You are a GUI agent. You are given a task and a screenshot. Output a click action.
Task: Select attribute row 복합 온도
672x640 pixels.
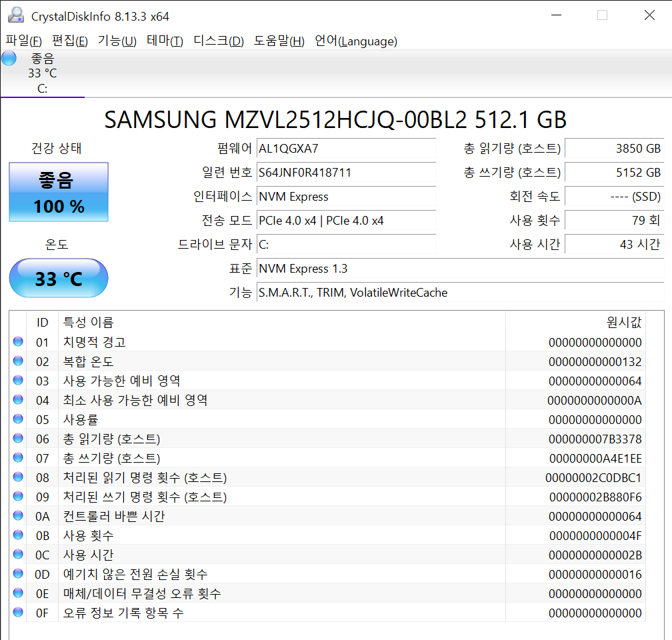coord(327,361)
